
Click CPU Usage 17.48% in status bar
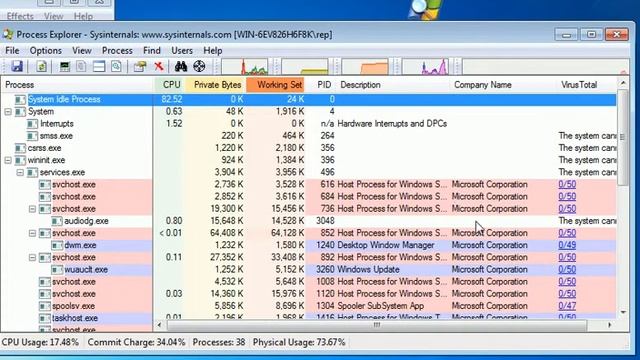point(40,342)
